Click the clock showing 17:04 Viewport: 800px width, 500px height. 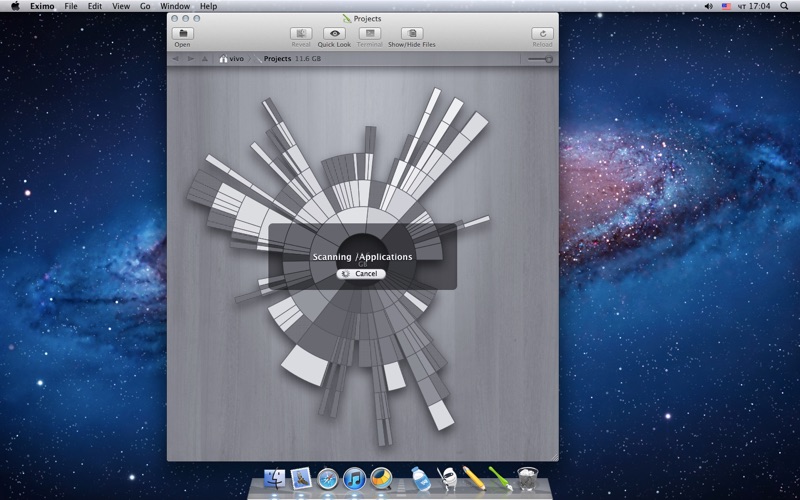pos(755,6)
